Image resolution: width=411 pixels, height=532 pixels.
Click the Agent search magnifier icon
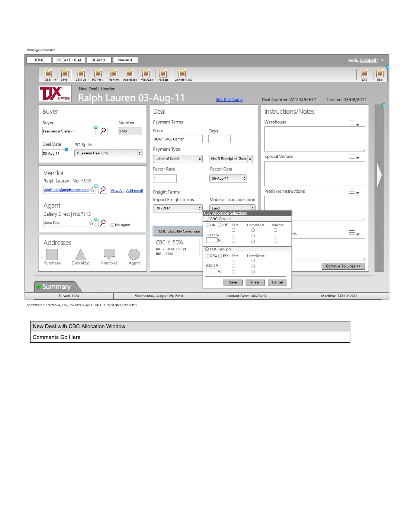coord(103,223)
